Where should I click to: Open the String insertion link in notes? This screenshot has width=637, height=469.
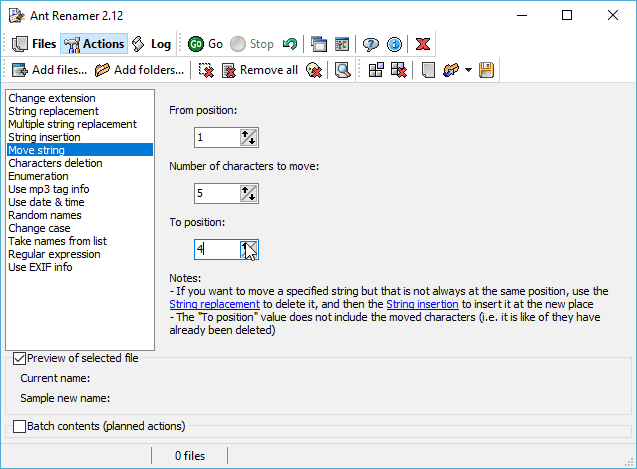(423, 303)
